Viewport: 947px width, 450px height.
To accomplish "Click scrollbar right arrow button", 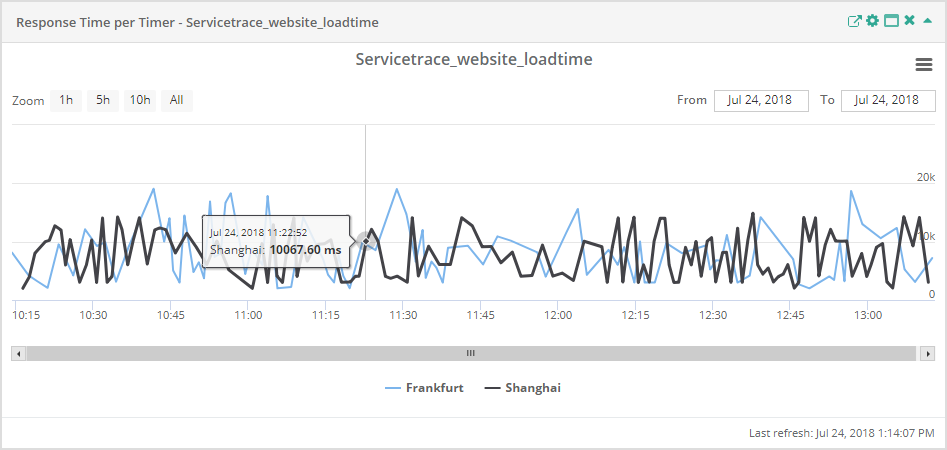I will point(928,353).
